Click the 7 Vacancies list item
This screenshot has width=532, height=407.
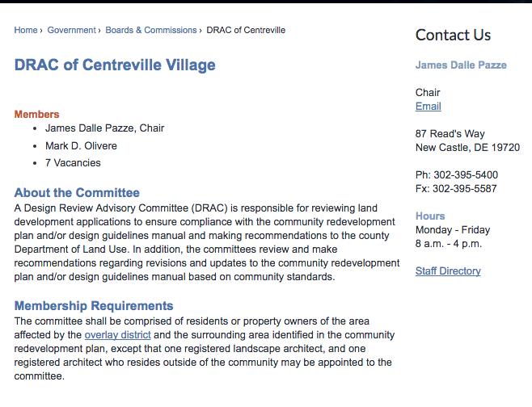pyautogui.click(x=73, y=163)
